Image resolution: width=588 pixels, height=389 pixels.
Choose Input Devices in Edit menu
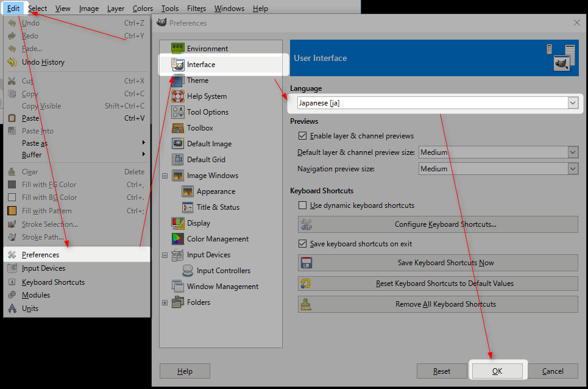coord(77,268)
